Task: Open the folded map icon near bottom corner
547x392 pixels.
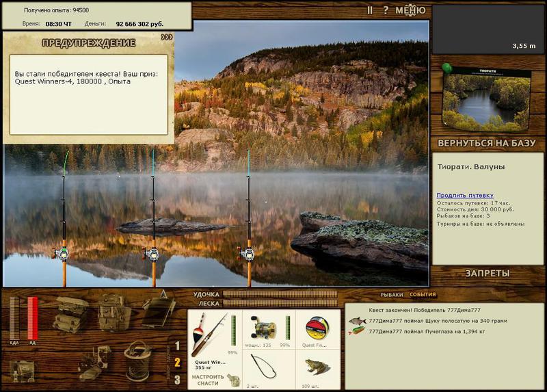Action: click(x=23, y=371)
